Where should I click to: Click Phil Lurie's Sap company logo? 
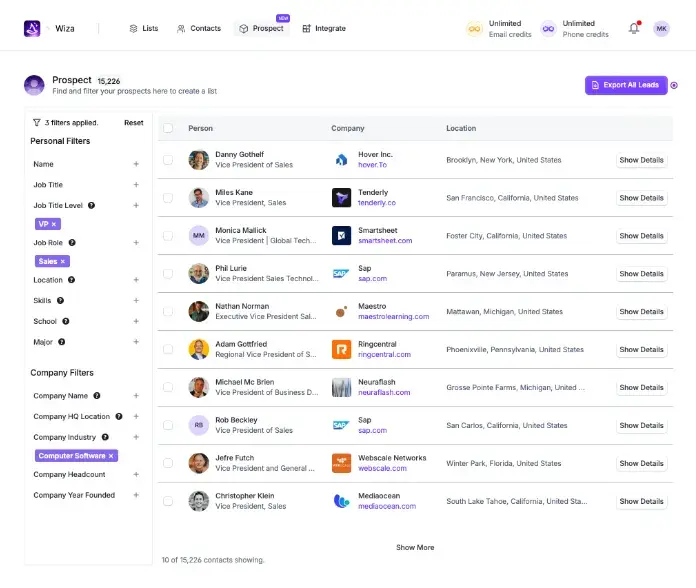pos(341,273)
